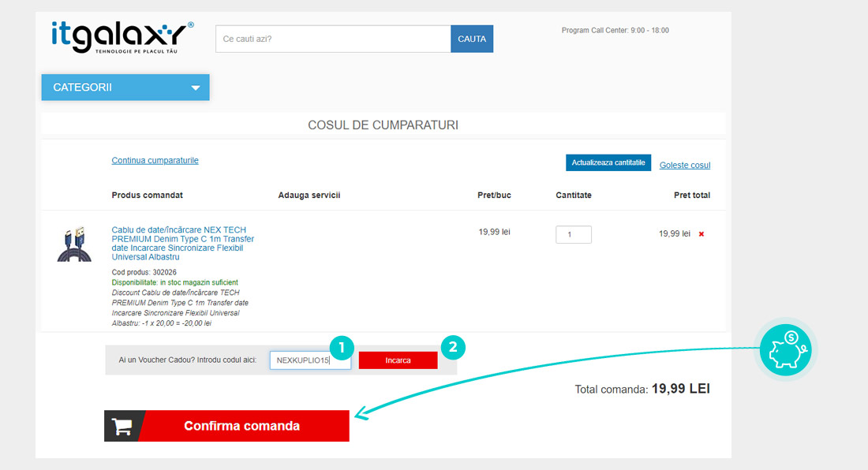Select the 'Cod produs: 302026' text
Screen dimensions: 868x470
pyautogui.click(x=144, y=272)
